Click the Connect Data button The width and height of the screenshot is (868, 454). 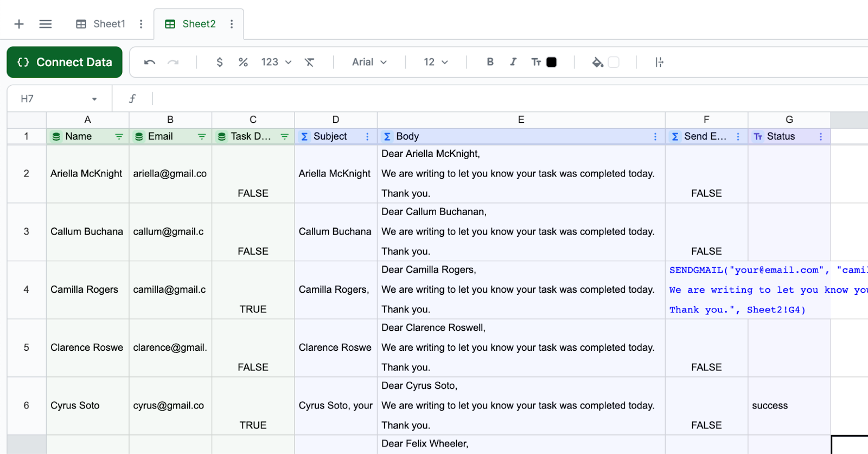(65, 62)
